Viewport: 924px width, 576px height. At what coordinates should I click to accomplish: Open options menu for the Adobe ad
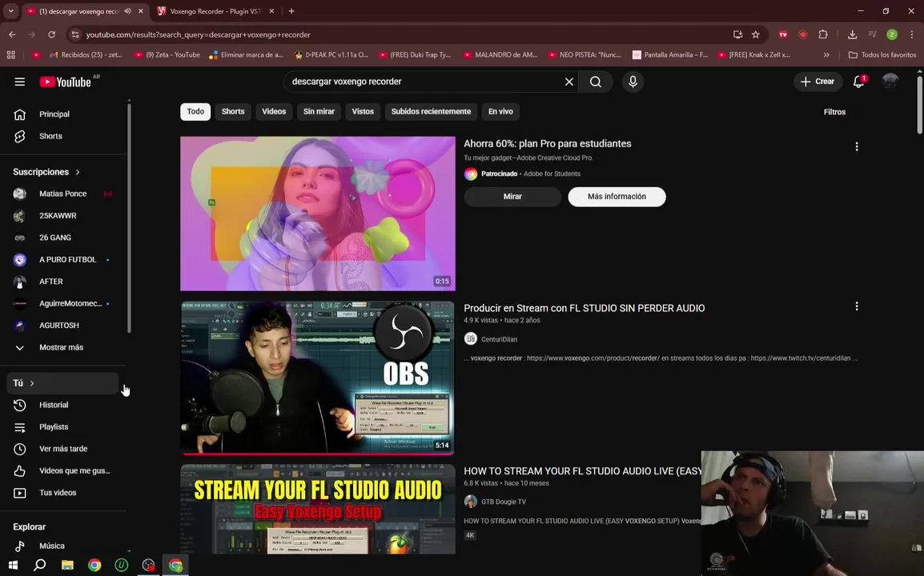[856, 146]
